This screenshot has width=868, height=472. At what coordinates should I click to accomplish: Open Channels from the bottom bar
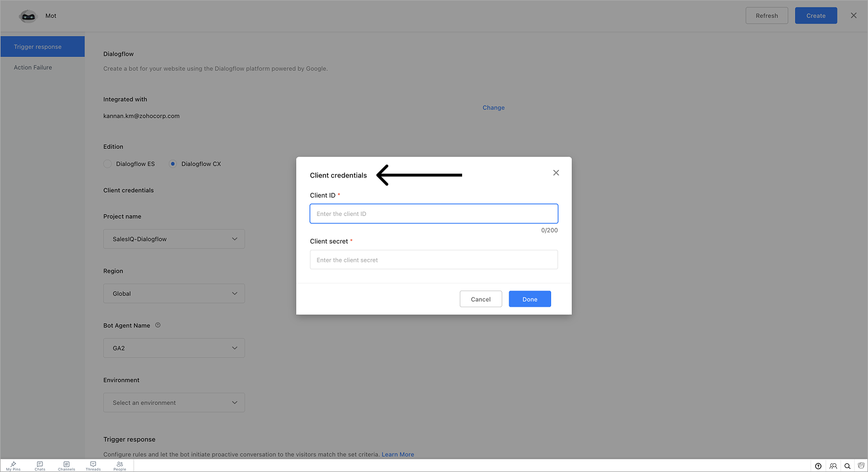click(x=67, y=466)
